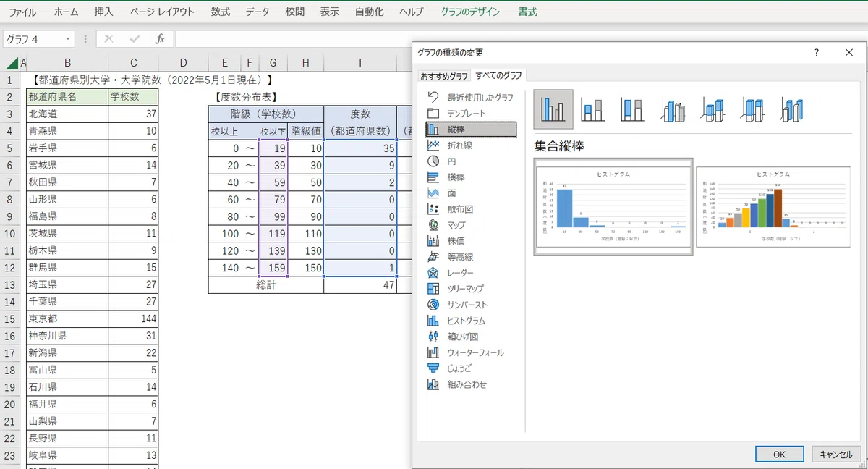Image resolution: width=868 pixels, height=469 pixels.
Task: Select the 3-D column subtype icon
Action: pos(793,109)
